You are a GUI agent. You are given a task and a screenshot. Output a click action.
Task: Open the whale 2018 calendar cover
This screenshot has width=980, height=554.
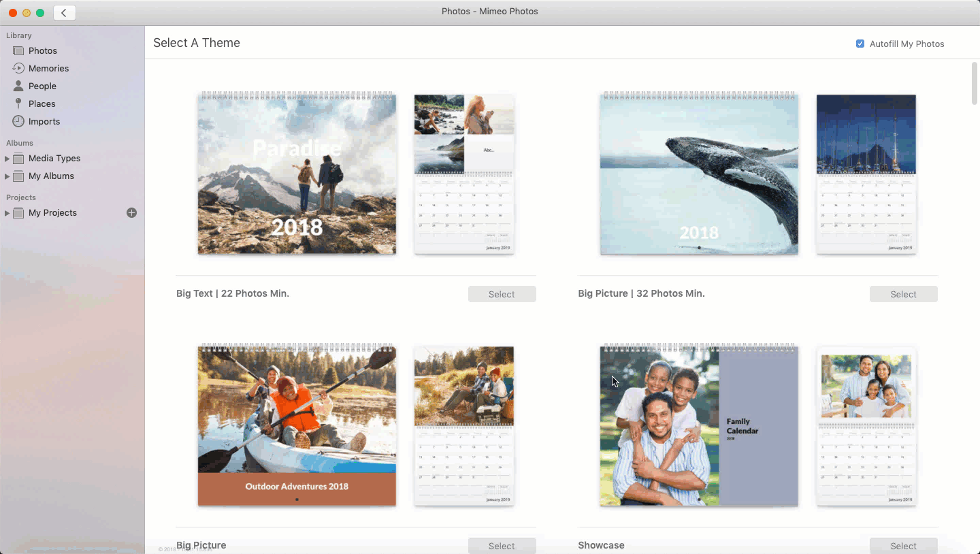tap(699, 173)
